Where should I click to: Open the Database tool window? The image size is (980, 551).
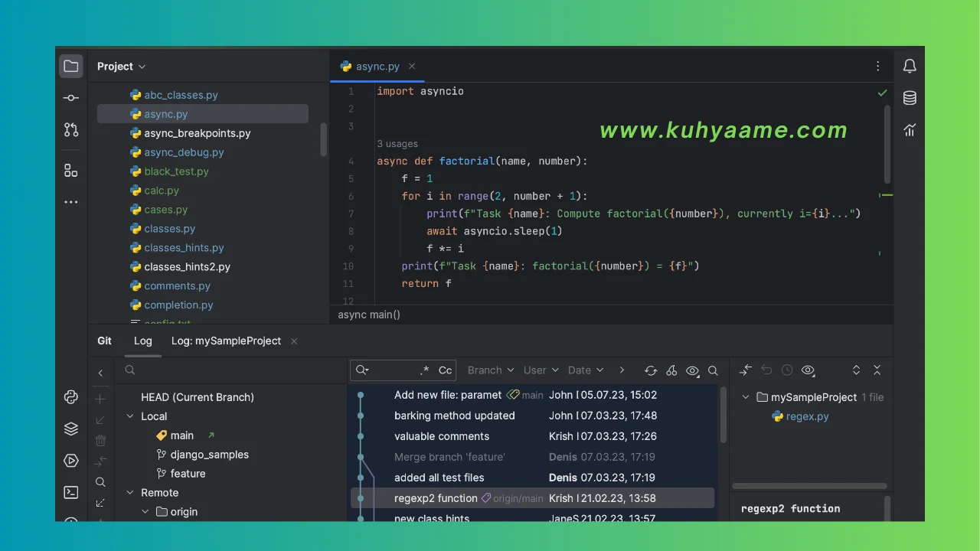click(910, 98)
